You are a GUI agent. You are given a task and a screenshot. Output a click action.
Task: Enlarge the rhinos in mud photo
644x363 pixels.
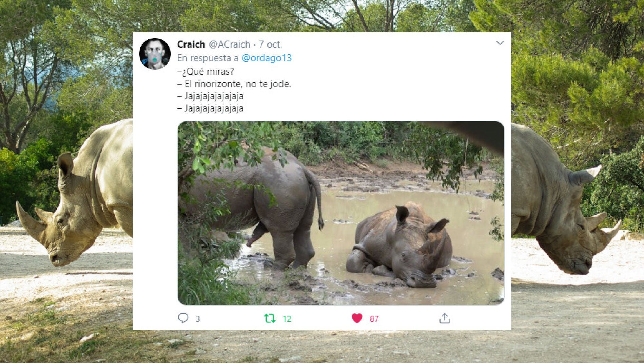(x=340, y=213)
